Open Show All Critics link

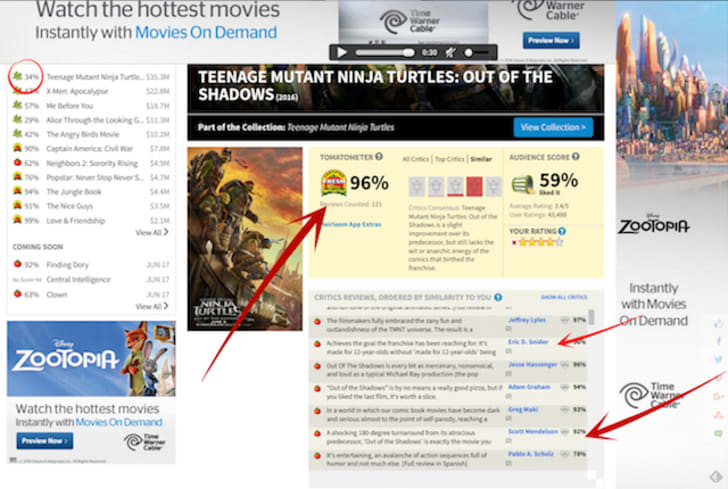tap(564, 297)
